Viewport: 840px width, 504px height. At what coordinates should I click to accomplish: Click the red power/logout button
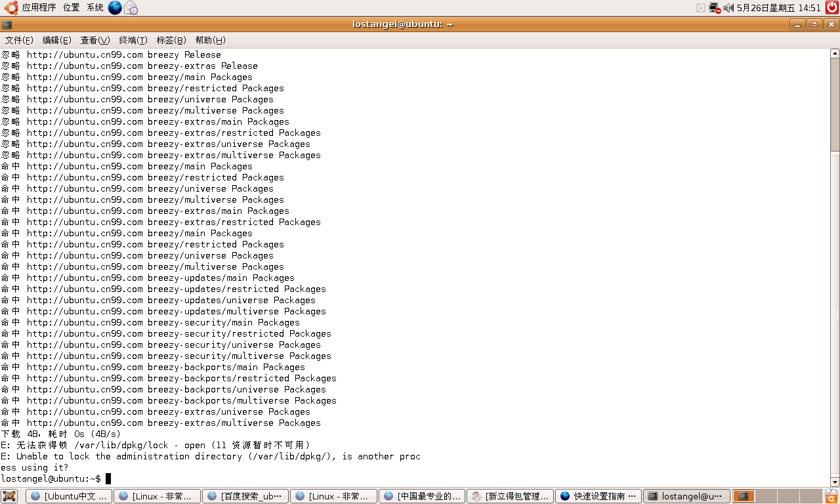[x=832, y=8]
